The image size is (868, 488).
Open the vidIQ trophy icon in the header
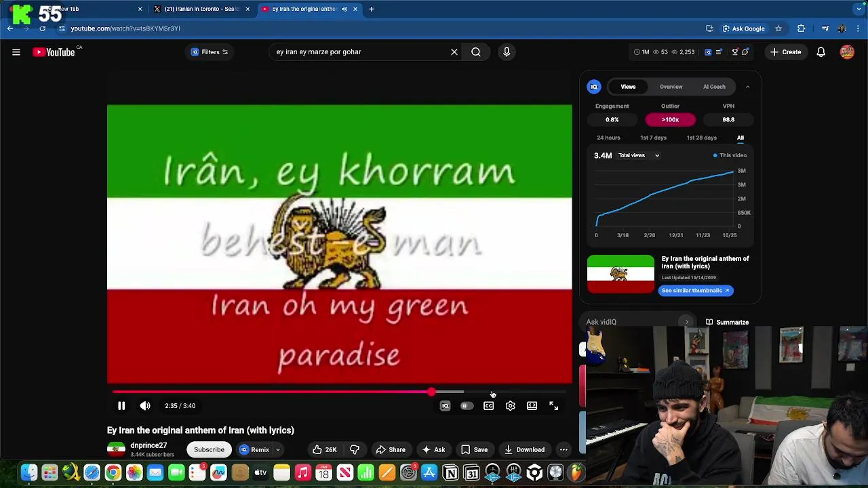[734, 52]
